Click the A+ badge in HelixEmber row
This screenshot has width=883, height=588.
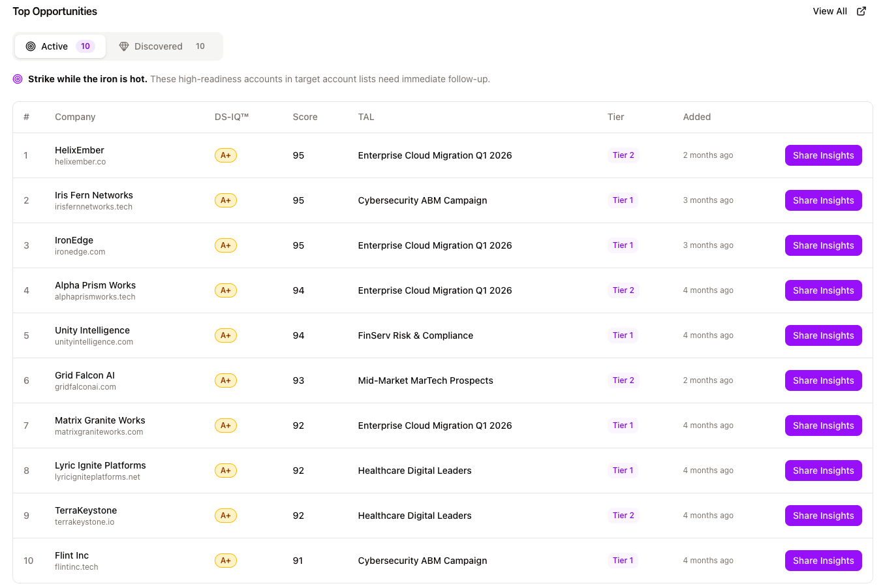226,155
